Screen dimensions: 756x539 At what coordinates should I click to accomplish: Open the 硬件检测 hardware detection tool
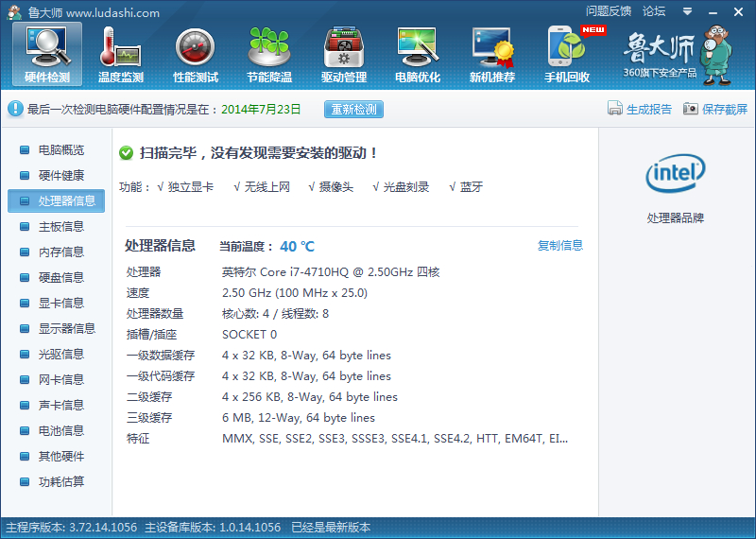pos(47,55)
